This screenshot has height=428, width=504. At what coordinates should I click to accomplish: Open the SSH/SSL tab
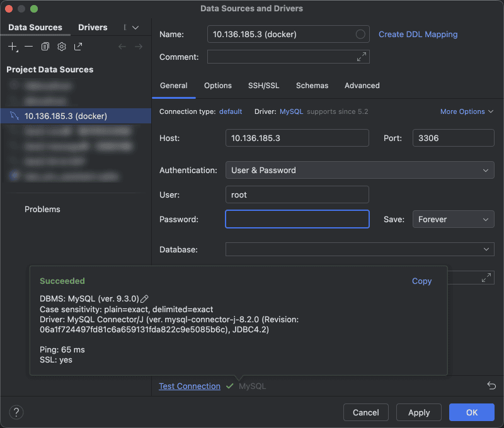(x=263, y=86)
